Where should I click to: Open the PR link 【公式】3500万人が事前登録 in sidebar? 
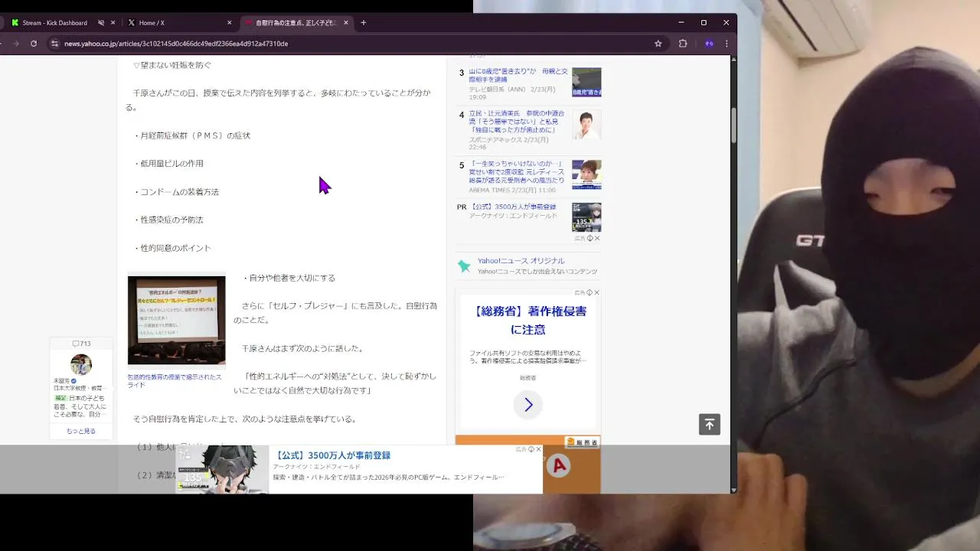pyautogui.click(x=513, y=207)
